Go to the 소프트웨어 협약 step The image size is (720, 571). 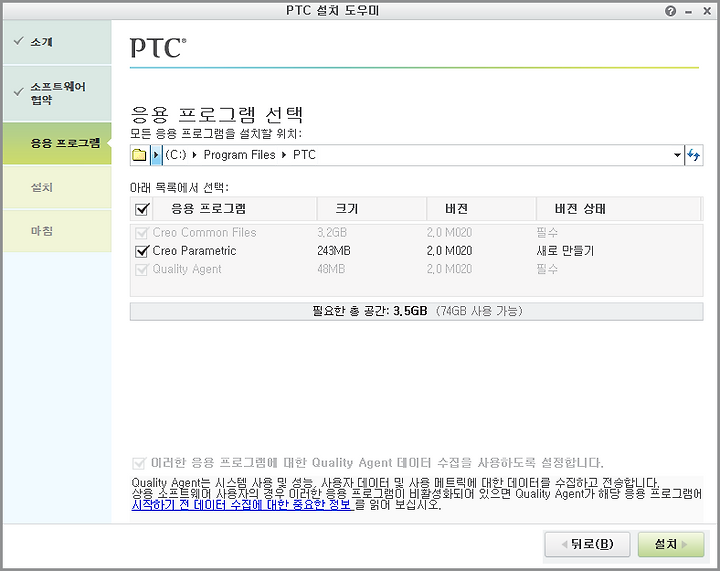pos(57,93)
